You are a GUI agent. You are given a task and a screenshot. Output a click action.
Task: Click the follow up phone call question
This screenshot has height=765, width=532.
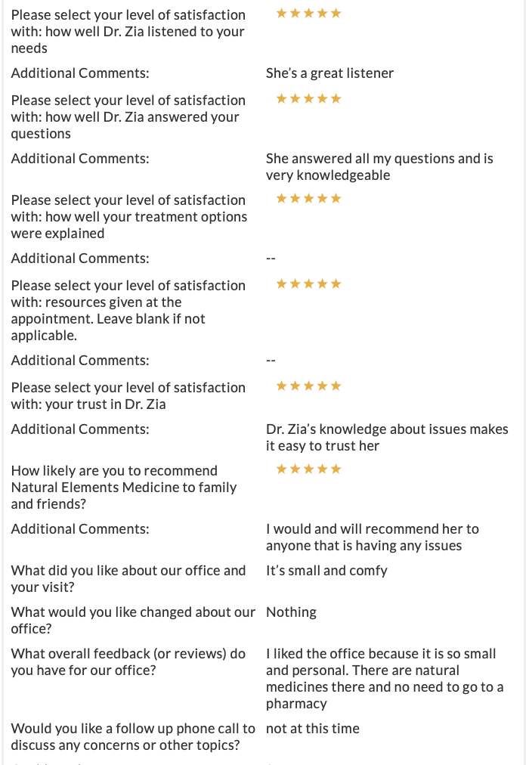pos(133,737)
